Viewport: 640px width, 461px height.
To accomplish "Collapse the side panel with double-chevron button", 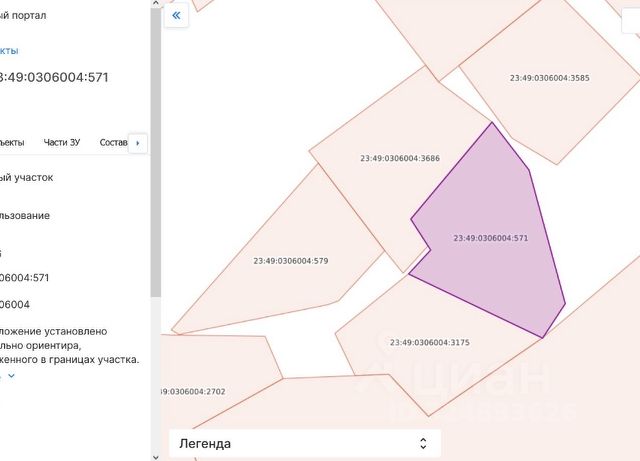I will click(x=176, y=16).
